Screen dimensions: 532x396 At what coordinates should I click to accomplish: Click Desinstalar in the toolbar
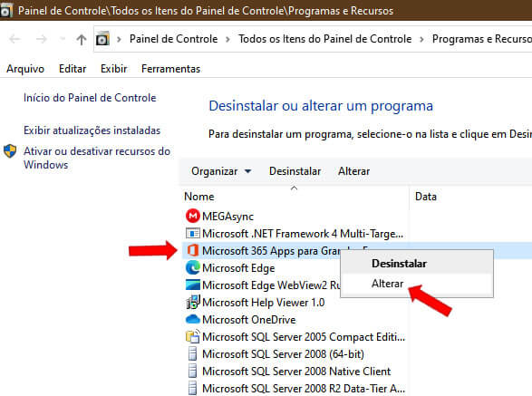295,171
